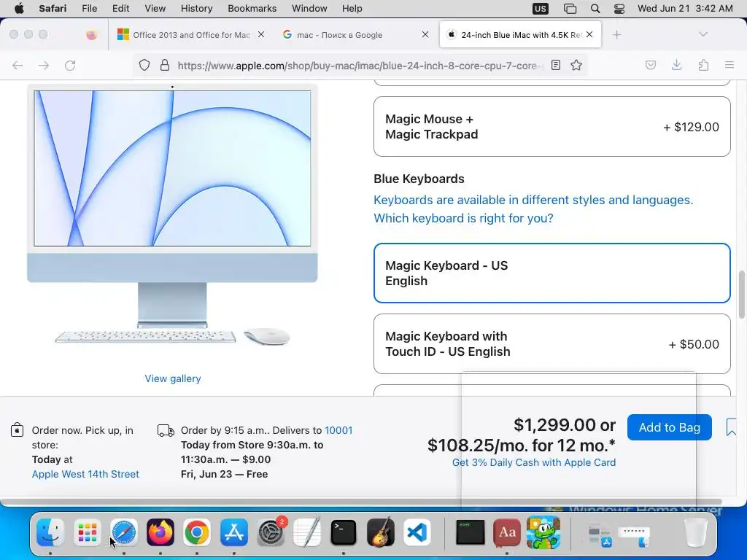Image resolution: width=747 pixels, height=560 pixels.
Task: Close the Office 2013 tab
Action: [x=261, y=34]
